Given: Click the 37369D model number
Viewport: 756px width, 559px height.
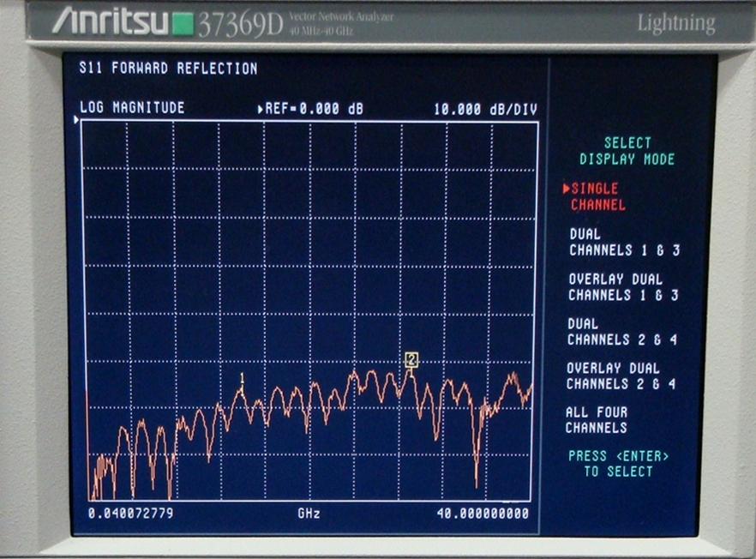Looking at the screenshot, I should point(240,24).
